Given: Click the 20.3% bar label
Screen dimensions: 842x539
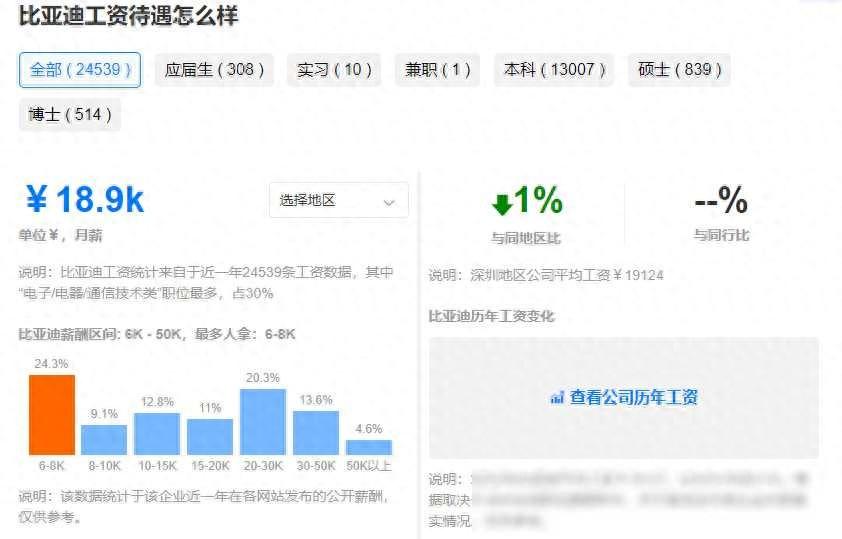Looking at the screenshot, I should (x=263, y=378).
